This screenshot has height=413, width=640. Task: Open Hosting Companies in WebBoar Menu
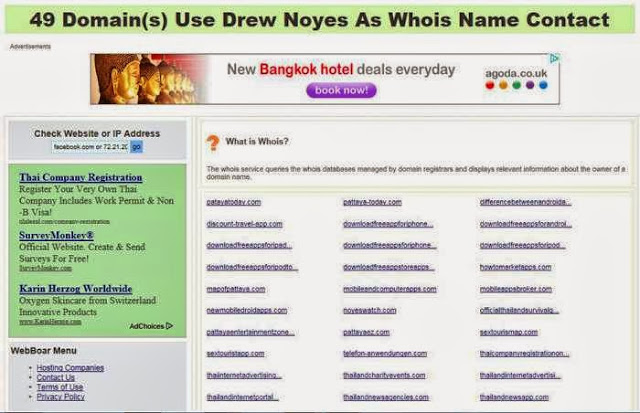(70, 368)
